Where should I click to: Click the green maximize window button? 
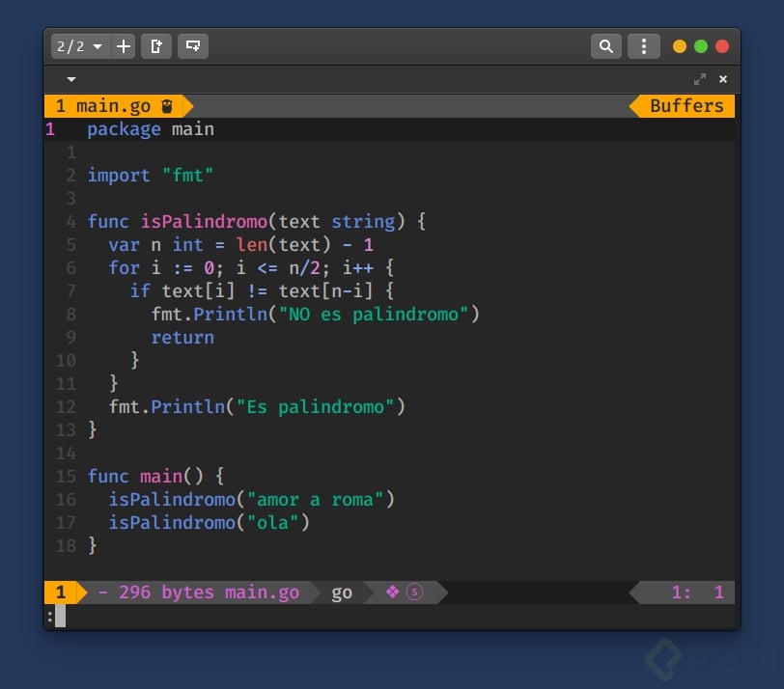tap(701, 46)
